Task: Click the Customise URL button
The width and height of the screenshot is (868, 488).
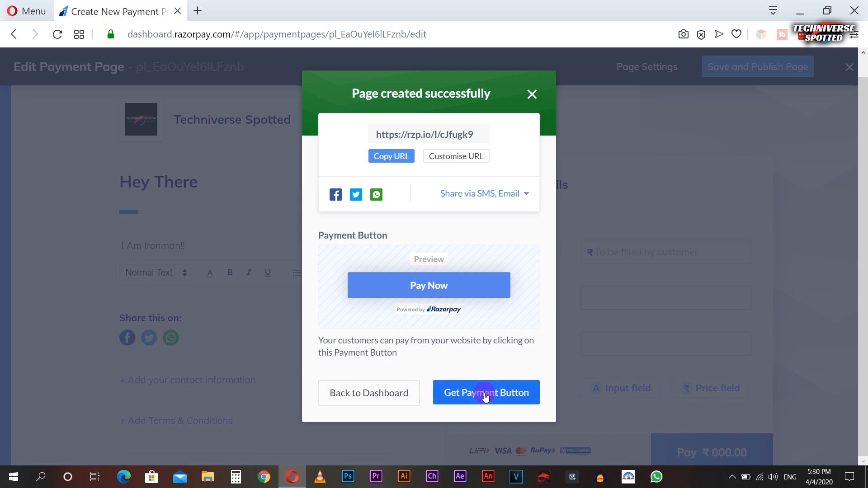Action: (456, 156)
